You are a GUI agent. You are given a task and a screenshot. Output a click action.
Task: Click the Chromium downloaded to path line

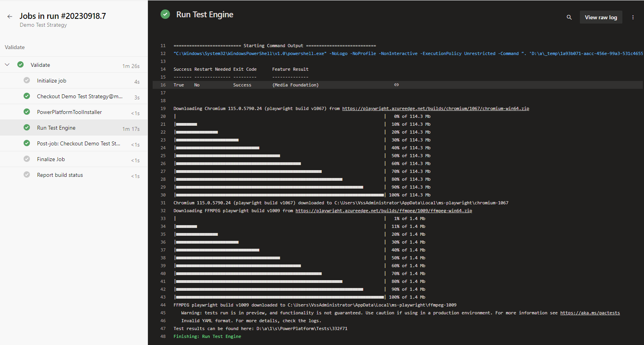point(341,203)
